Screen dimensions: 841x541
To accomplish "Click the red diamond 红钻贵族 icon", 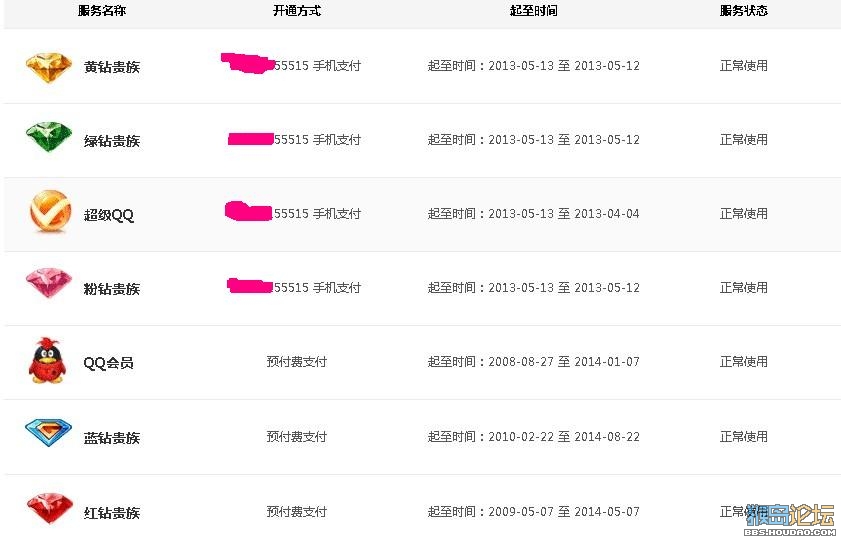I will [x=49, y=508].
